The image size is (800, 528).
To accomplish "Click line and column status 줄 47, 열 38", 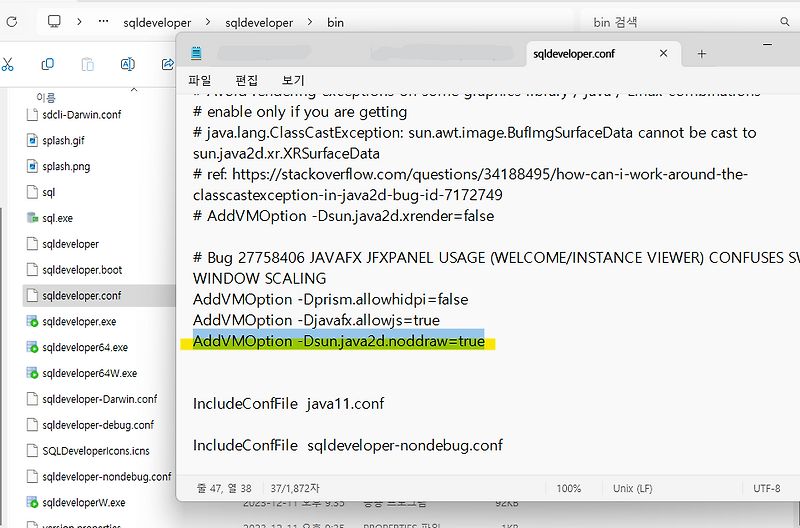I will pyautogui.click(x=224, y=489).
